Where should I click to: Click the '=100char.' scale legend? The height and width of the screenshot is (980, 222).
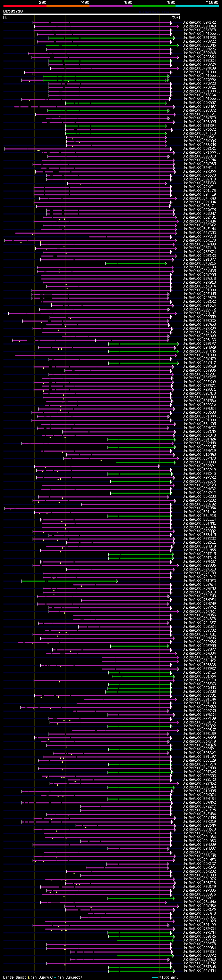[x=168, y=977]
